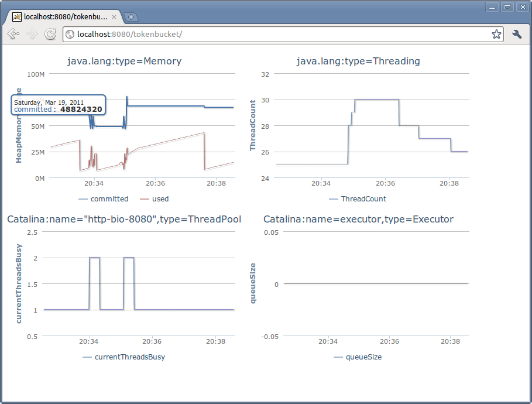Click the java.lang:type=Threading chart title
Screen dimensions: 532x404
(x=358, y=61)
